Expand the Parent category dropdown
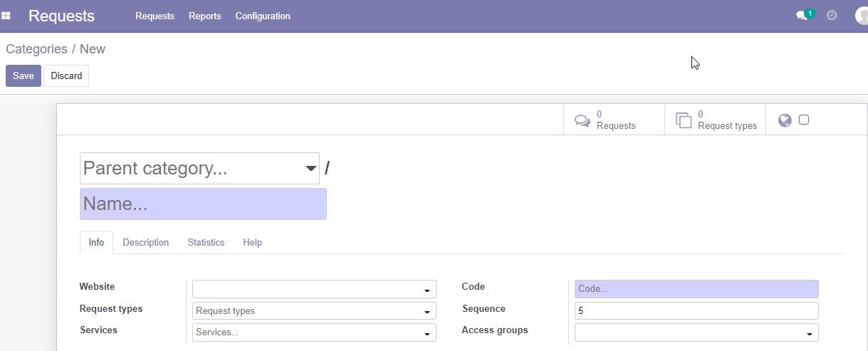This screenshot has height=351, width=868. tap(310, 169)
